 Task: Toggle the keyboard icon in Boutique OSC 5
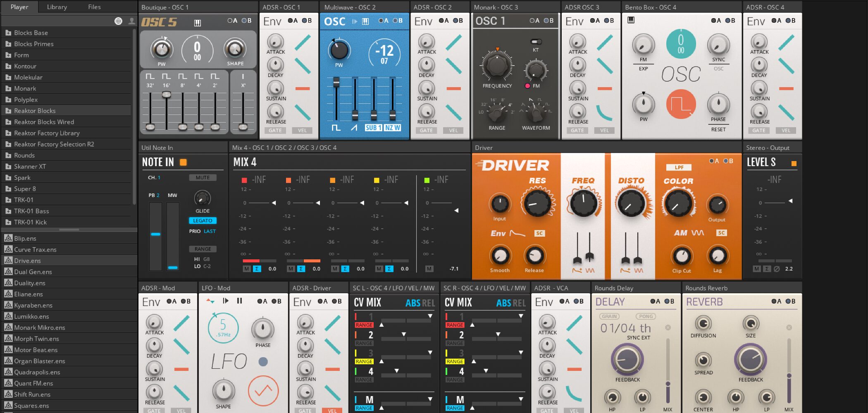pos(198,23)
